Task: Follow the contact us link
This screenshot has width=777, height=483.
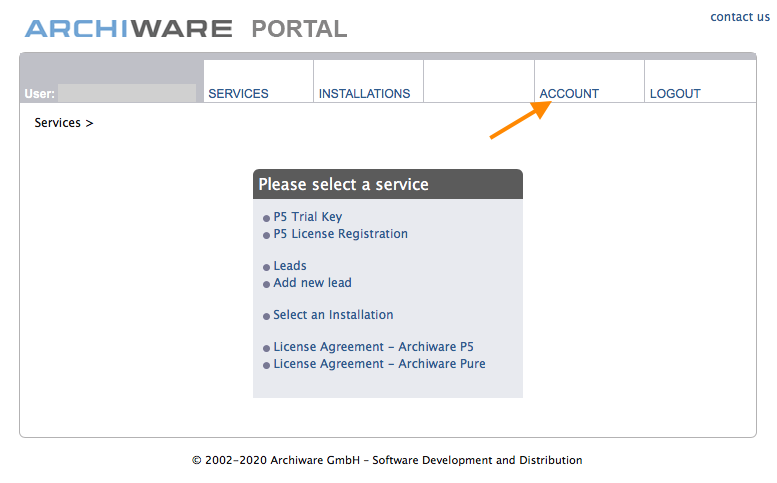Action: (740, 17)
